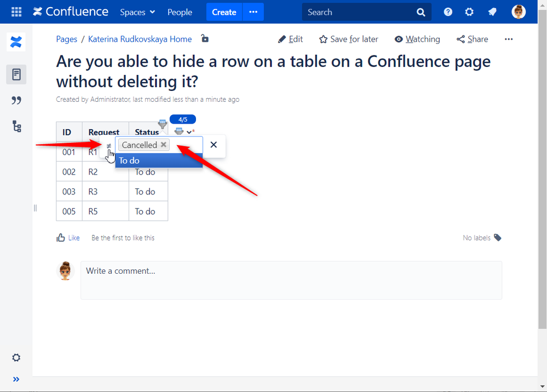This screenshot has height=392, width=547.
Task: Open the Help question mark icon
Action: click(x=448, y=12)
